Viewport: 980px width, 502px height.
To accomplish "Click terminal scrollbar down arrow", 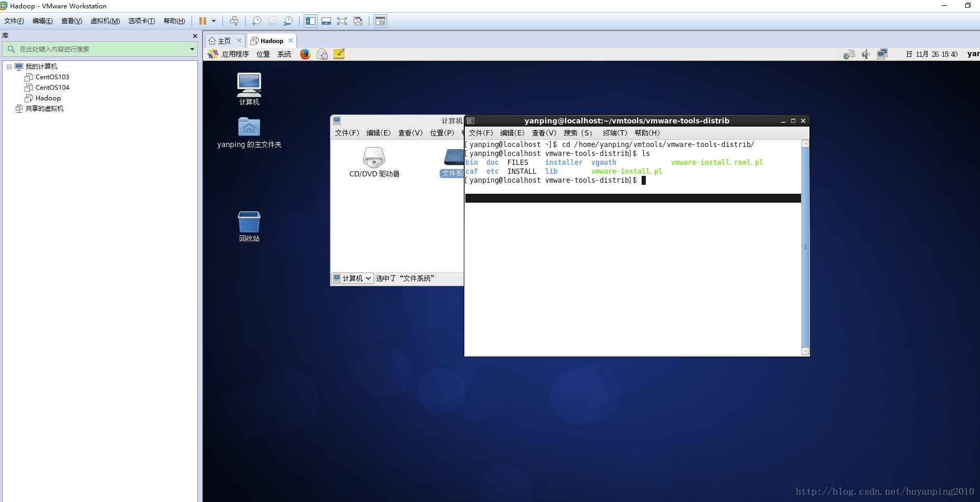I will click(x=805, y=351).
